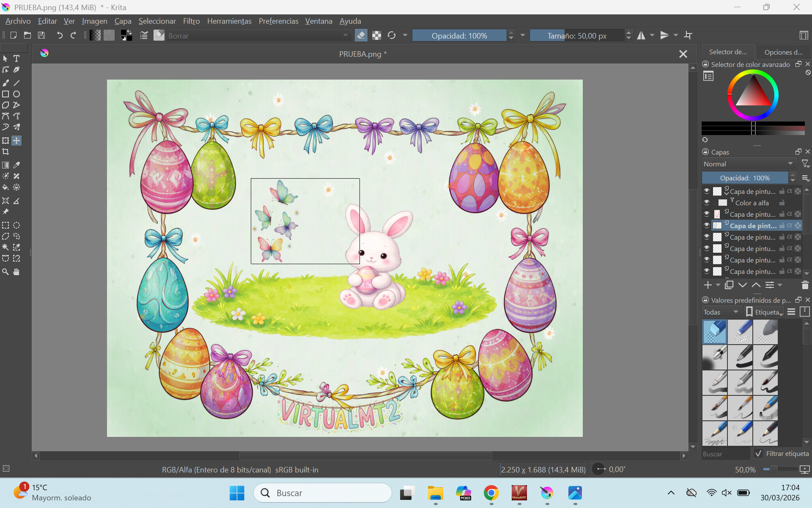This screenshot has height=508, width=812.
Task: Select the Zoom tool
Action: [5, 272]
